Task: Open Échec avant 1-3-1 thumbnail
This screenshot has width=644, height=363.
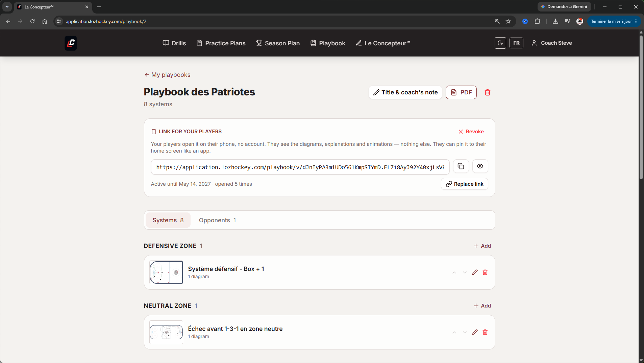Action: 166,332
